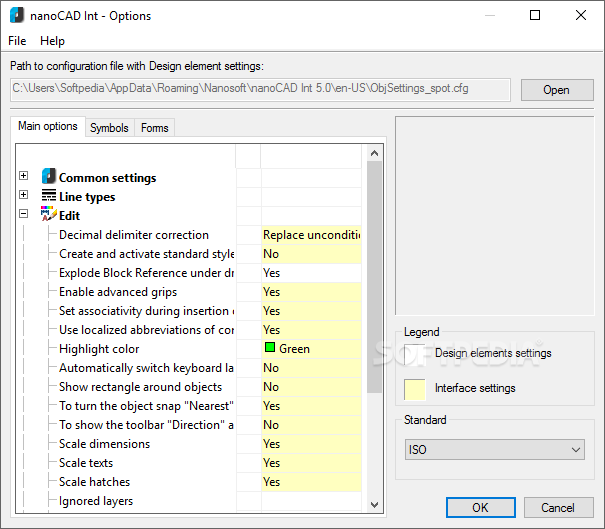Click Yes value for Use localized abbreviations

point(311,330)
